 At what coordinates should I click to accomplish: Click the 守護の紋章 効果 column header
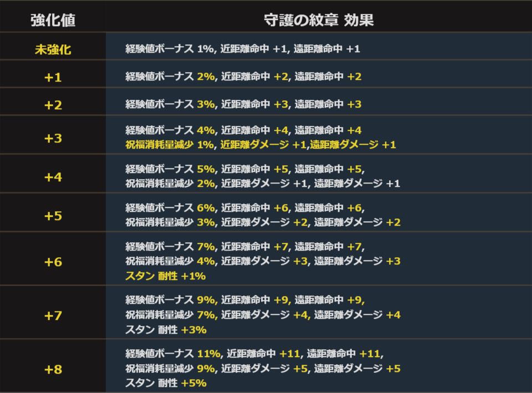pos(319,21)
